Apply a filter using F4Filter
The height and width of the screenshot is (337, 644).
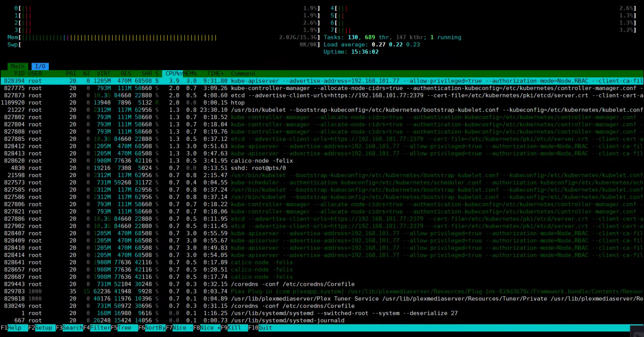(x=98, y=328)
